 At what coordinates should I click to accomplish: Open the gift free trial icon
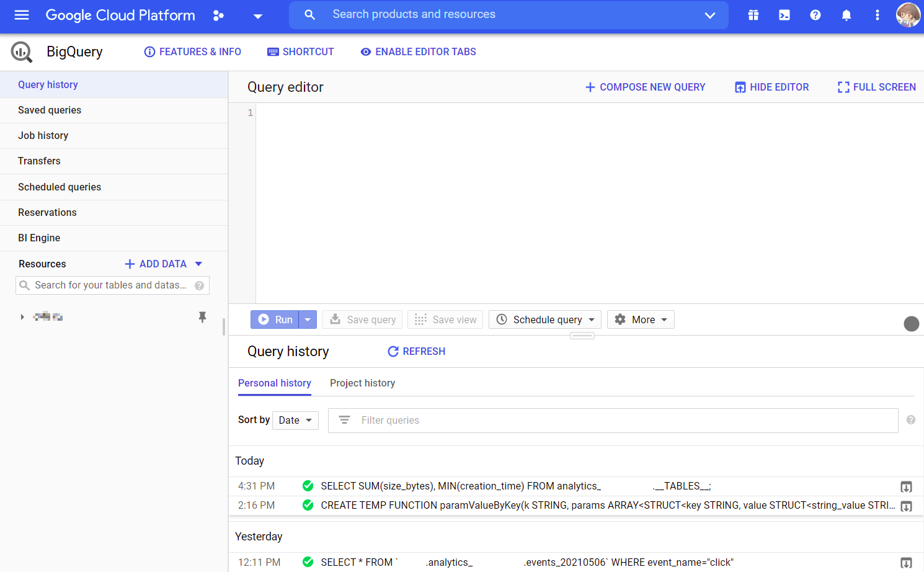[x=753, y=15]
